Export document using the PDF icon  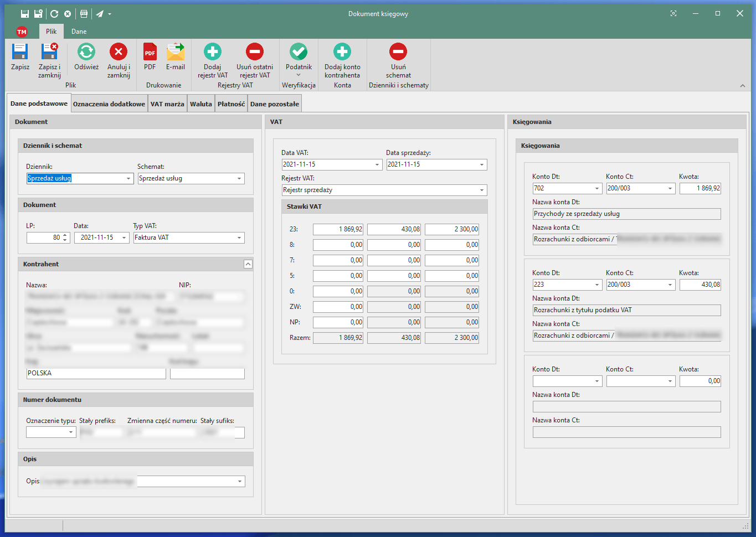point(150,53)
